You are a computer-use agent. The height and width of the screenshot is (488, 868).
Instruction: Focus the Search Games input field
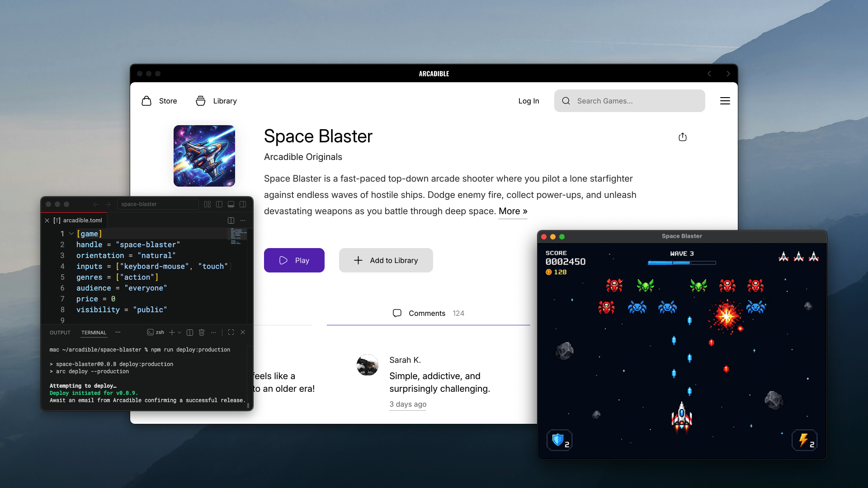[630, 101]
